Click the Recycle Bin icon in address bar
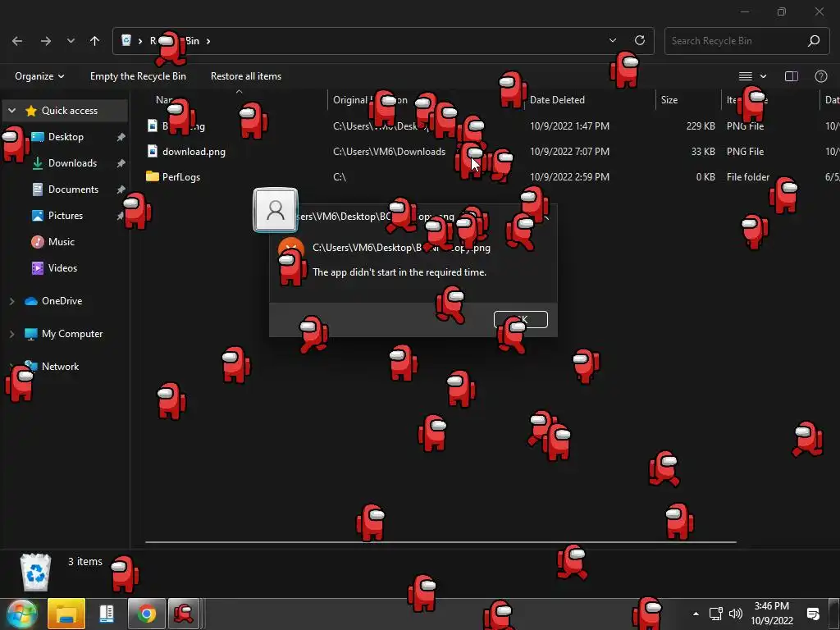Viewport: 840px width, 630px height. (x=126, y=41)
